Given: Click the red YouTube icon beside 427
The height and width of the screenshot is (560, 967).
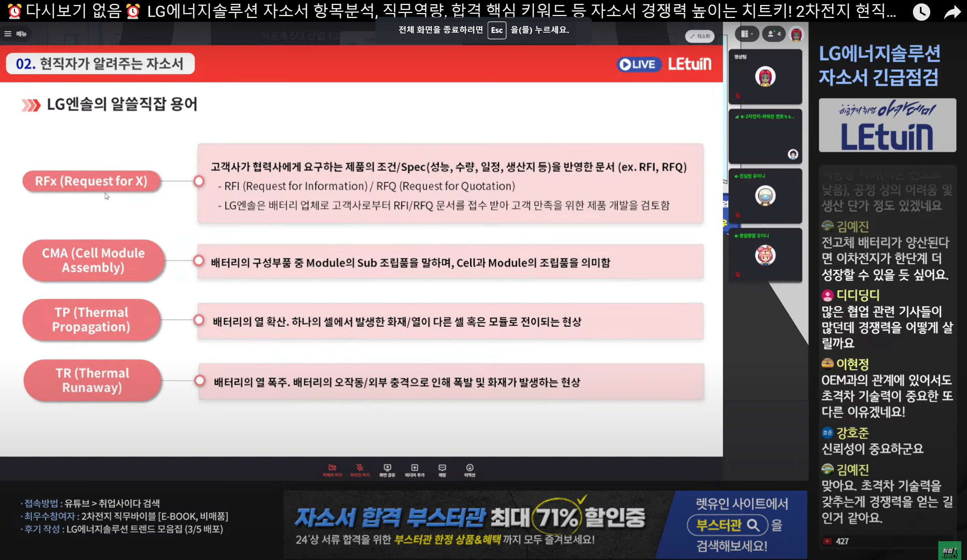Looking at the screenshot, I should (827, 541).
